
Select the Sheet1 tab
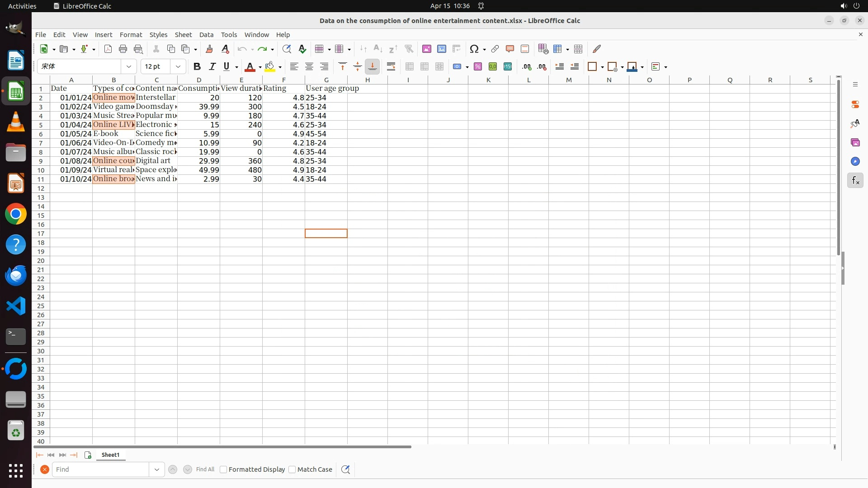point(110,455)
